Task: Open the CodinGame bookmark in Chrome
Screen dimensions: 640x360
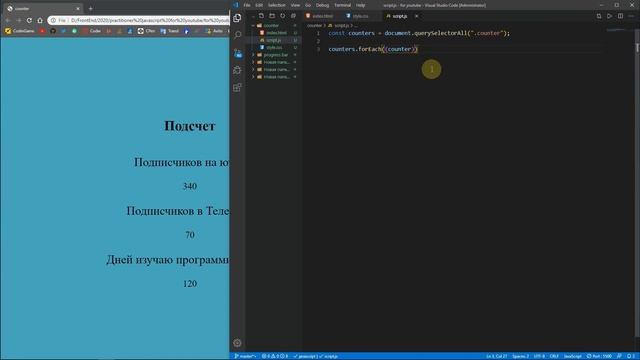Action: 20,31
